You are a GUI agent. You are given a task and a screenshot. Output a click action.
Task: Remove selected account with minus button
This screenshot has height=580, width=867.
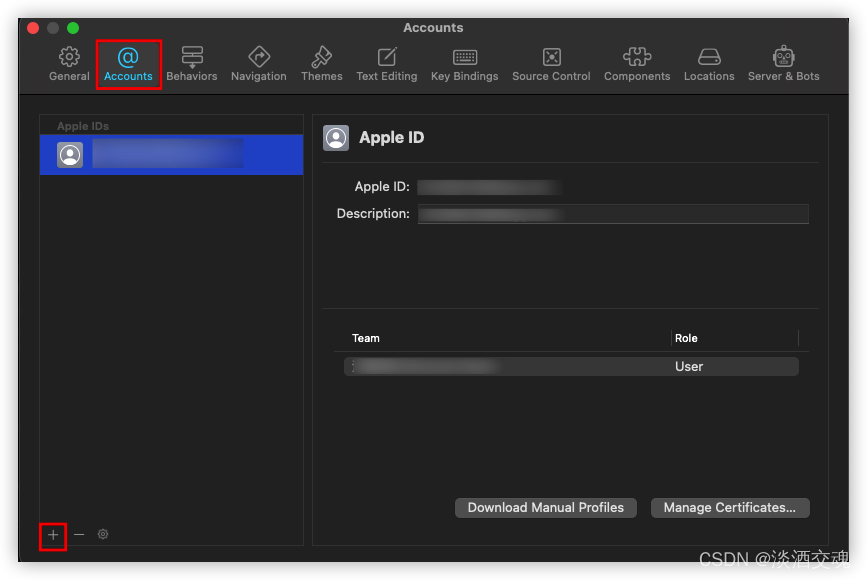79,535
